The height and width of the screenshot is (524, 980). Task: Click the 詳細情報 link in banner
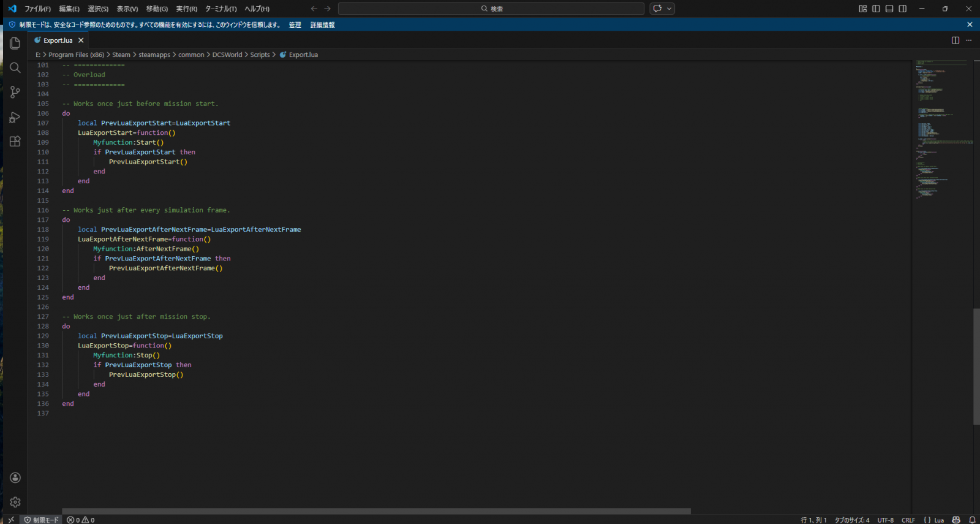click(x=323, y=25)
